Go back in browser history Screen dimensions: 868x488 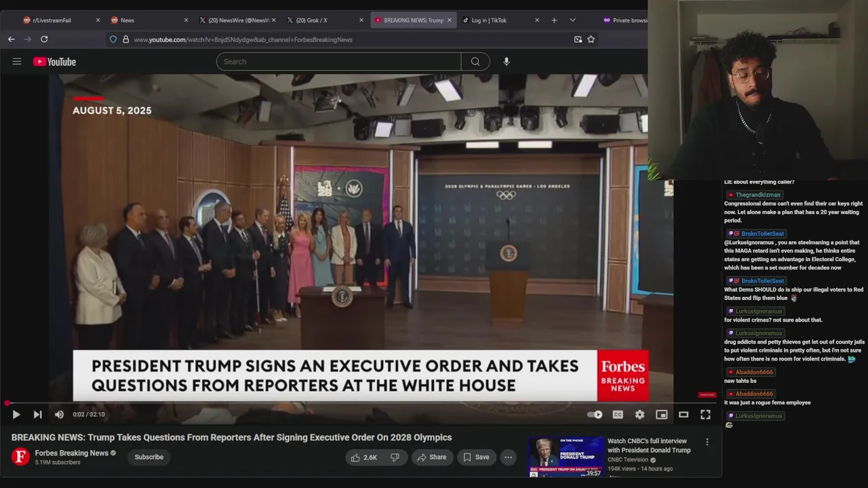click(12, 39)
